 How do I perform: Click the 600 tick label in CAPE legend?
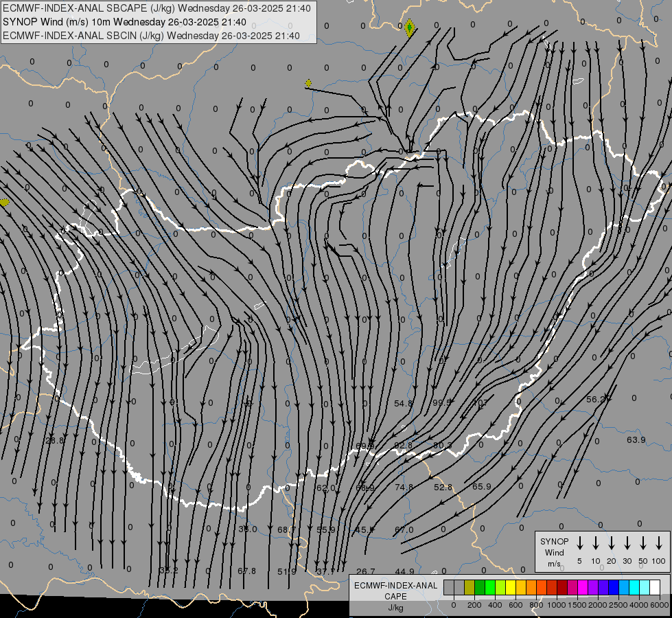pyautogui.click(x=515, y=605)
